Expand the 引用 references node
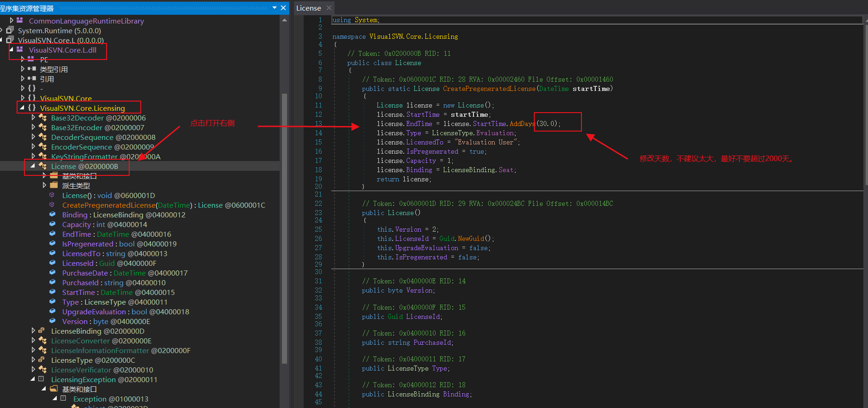 point(23,78)
